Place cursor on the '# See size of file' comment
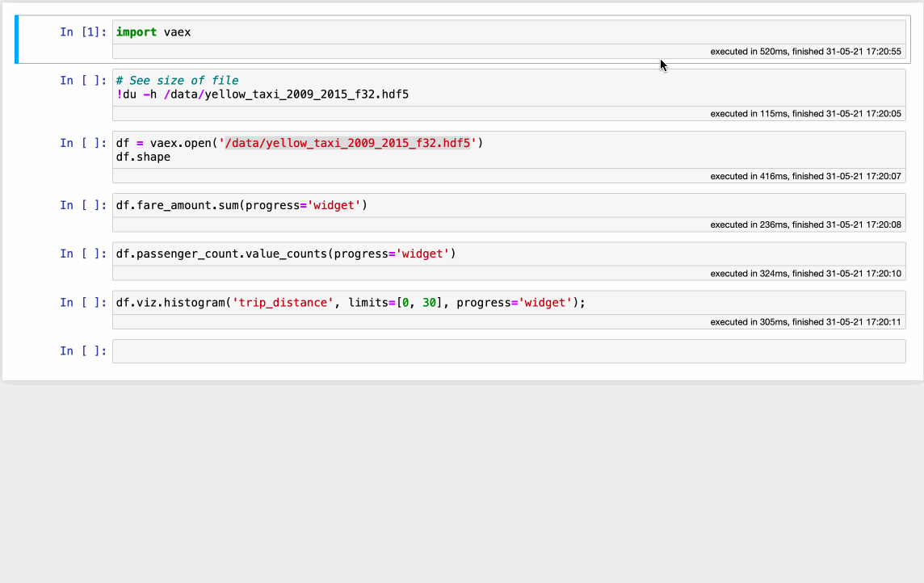The image size is (924, 583). tap(178, 81)
